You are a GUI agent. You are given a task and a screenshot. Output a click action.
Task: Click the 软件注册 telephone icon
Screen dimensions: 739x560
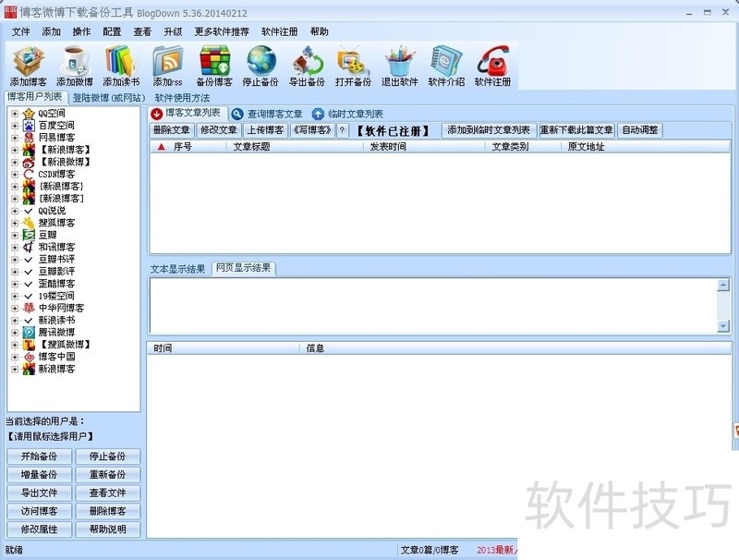point(493,62)
